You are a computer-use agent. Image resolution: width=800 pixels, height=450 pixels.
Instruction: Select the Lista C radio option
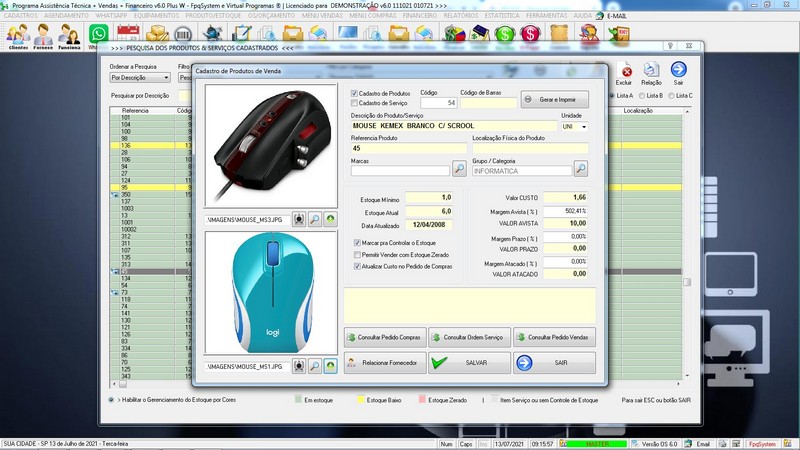[671, 95]
